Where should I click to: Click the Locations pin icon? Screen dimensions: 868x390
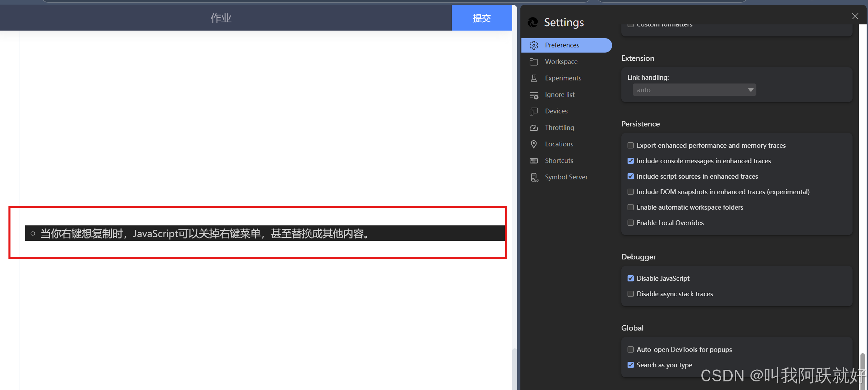pos(533,144)
